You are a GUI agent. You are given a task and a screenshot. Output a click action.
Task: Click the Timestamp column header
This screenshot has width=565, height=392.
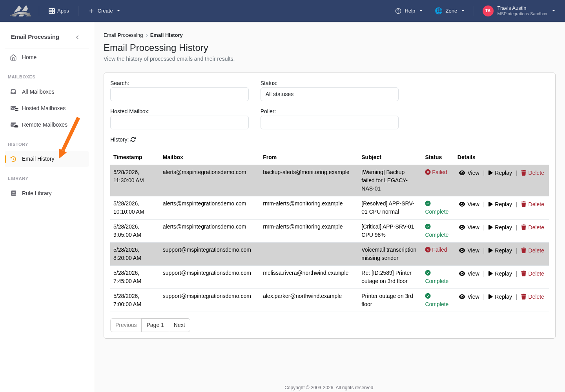pos(128,157)
